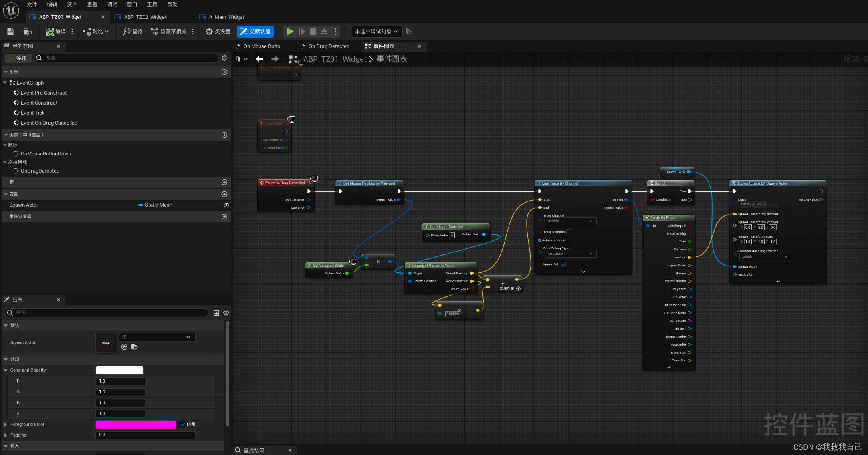Switch to the ABP_TZ02_Widget tab
This screenshot has height=455, width=868.
145,17
